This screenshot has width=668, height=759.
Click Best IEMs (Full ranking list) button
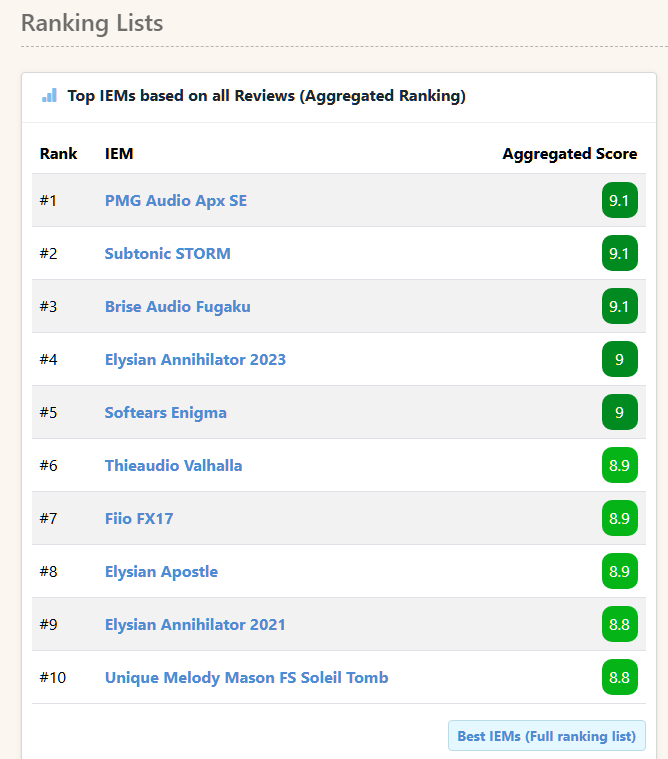click(547, 736)
